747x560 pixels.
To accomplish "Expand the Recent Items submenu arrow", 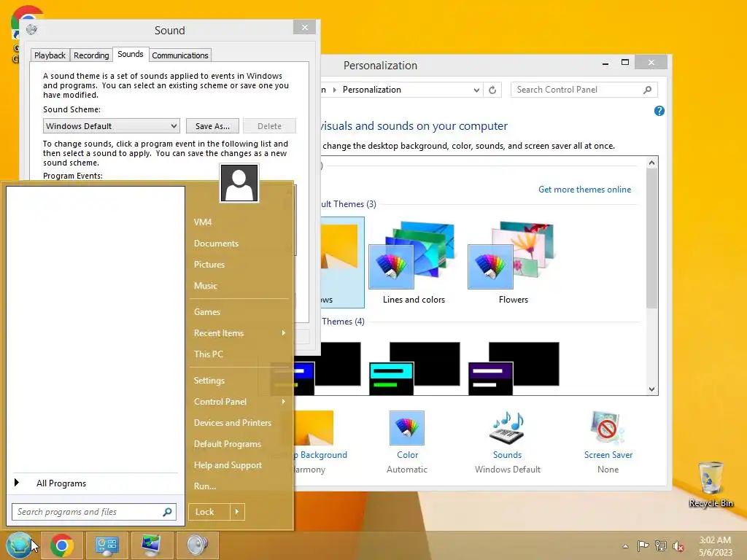I will pyautogui.click(x=284, y=332).
